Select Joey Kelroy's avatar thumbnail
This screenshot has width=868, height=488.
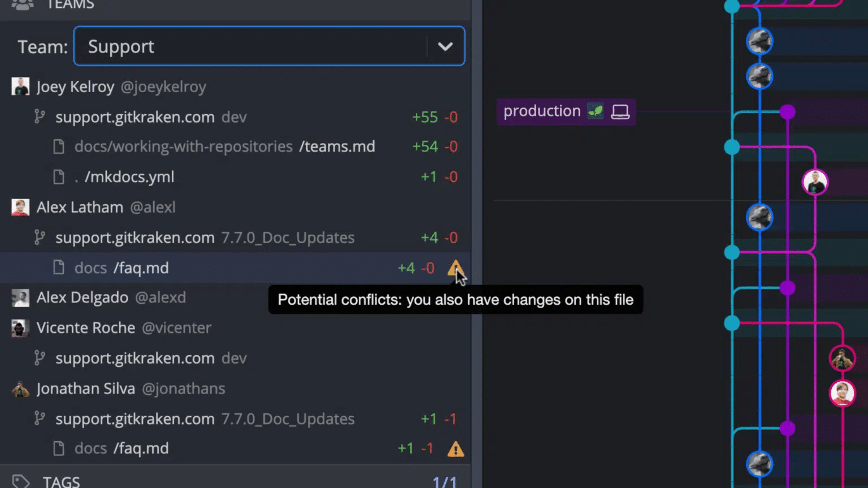(20, 86)
